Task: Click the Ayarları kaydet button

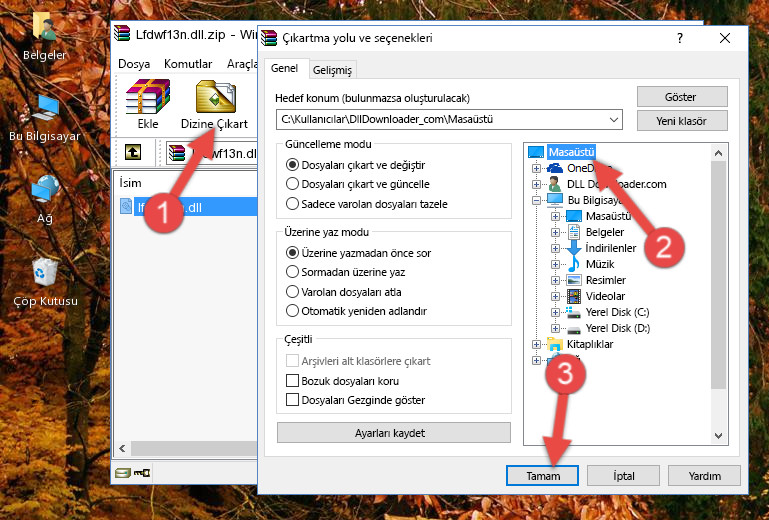Action: [394, 433]
